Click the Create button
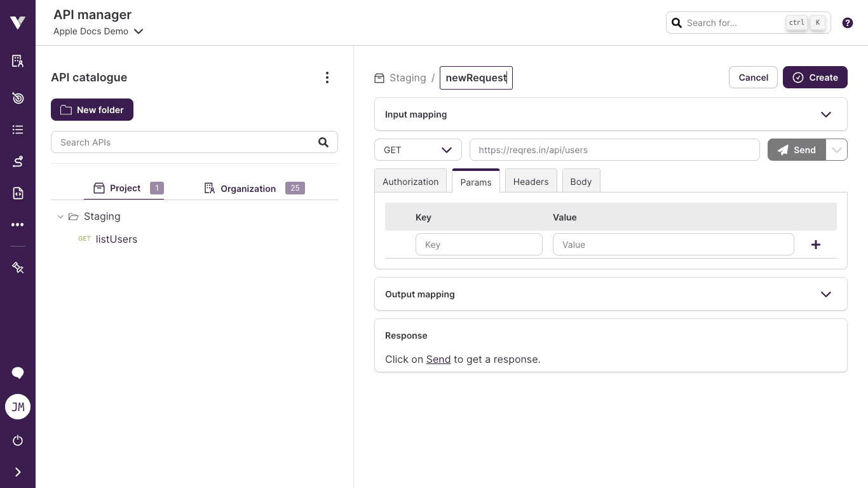Viewport: 868px width, 488px height. (815, 77)
